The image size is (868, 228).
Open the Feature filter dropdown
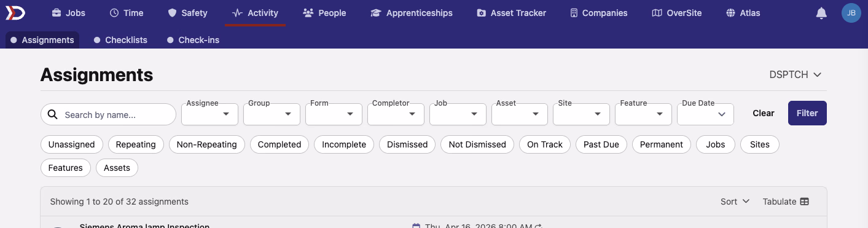643,114
